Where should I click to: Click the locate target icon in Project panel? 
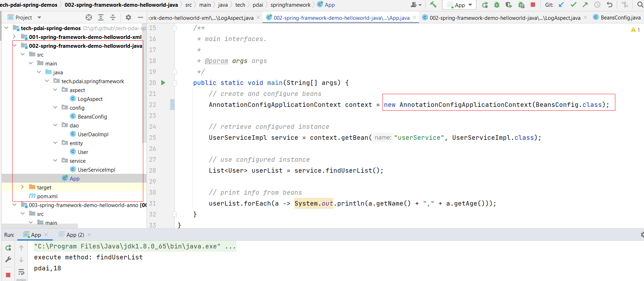pyautogui.click(x=89, y=17)
